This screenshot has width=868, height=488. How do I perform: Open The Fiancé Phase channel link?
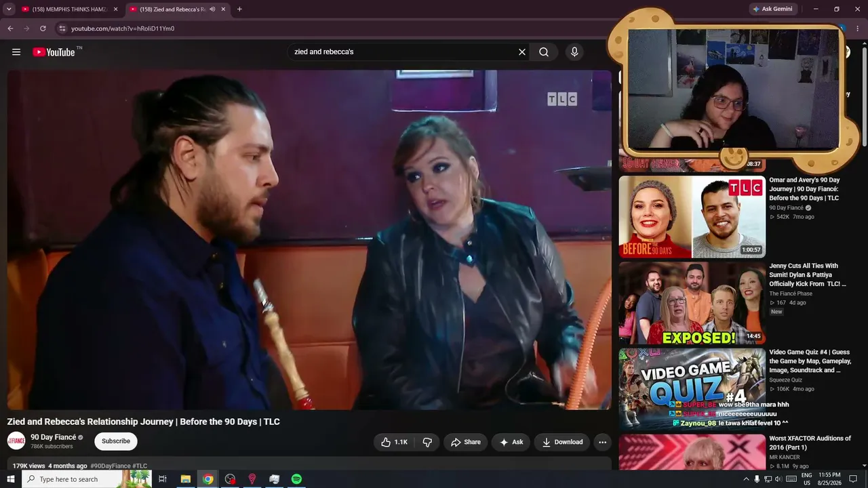[791, 293]
